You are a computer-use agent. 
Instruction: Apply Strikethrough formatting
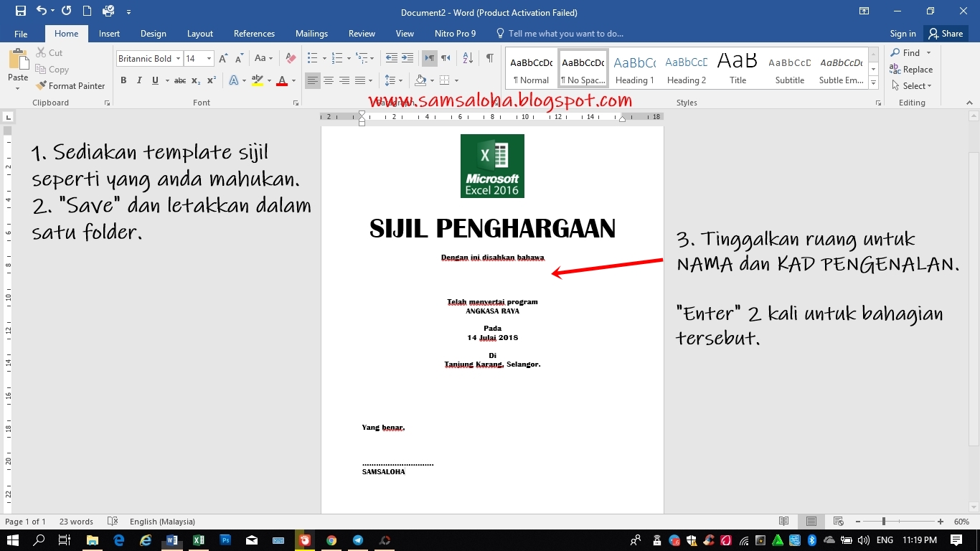tap(181, 80)
